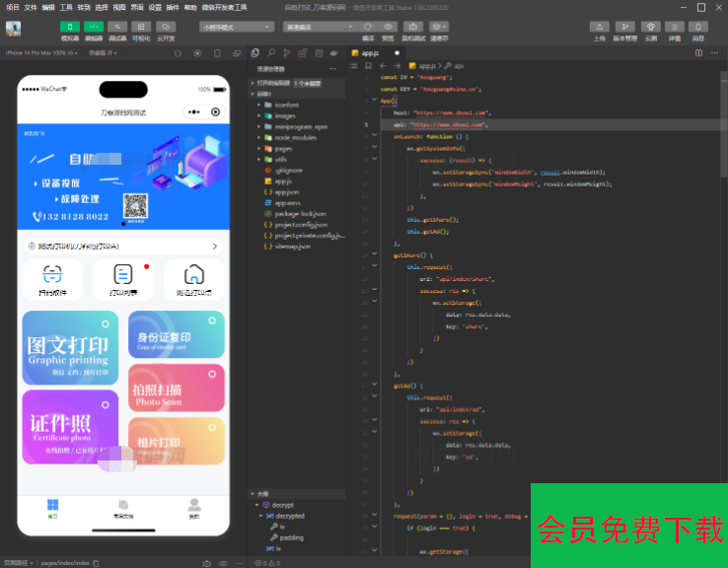
Task: Toggle the 模拟器 (Simulator) panel button
Action: point(70,27)
